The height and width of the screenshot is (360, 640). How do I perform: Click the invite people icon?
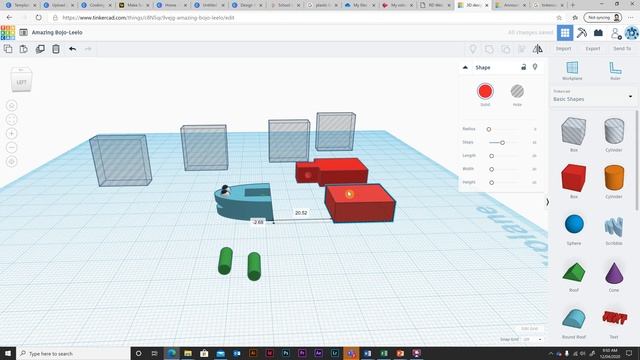pyautogui.click(x=616, y=33)
